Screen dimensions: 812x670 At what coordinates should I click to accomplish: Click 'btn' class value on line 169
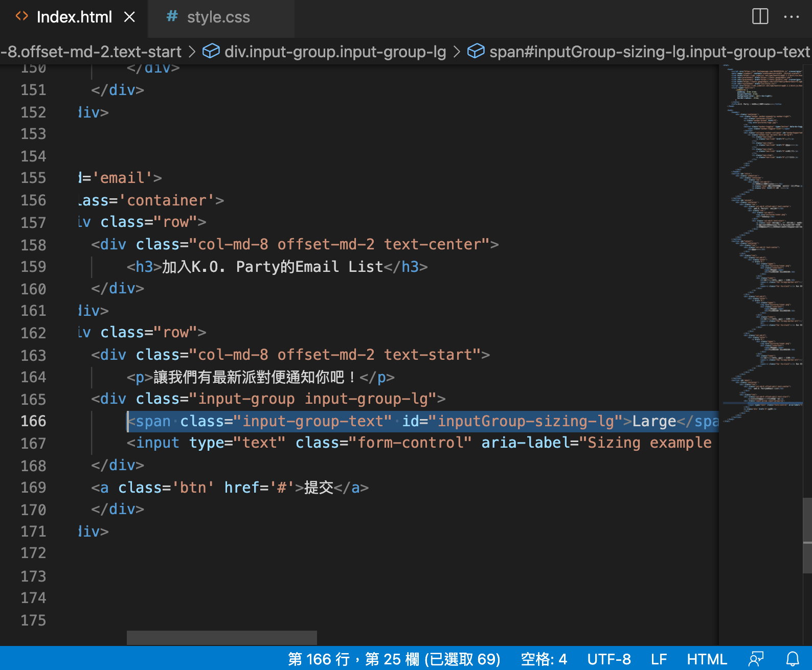coord(193,488)
